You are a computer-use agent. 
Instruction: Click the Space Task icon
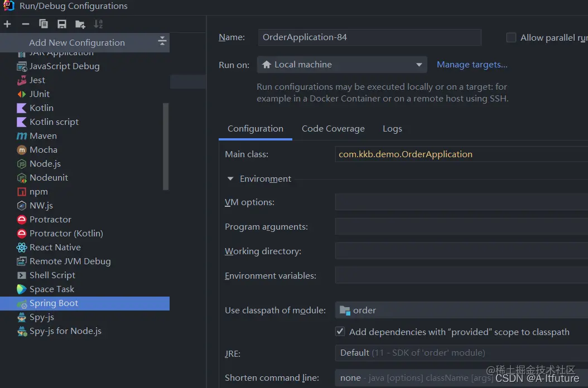(22, 289)
